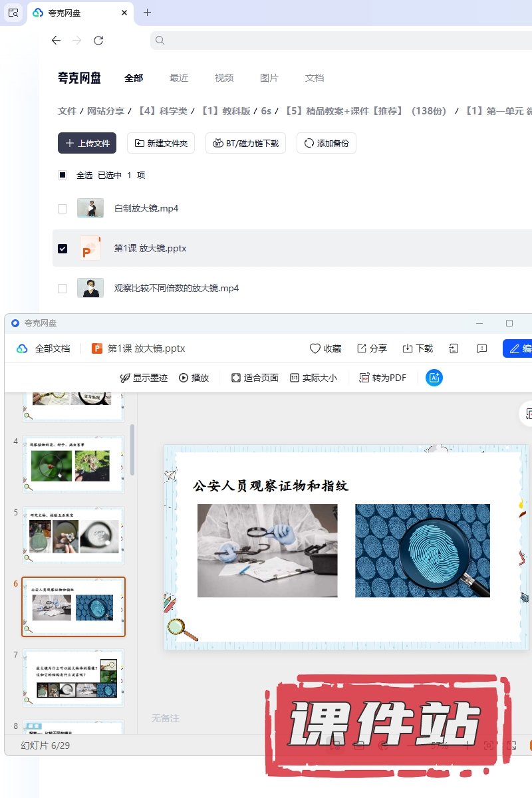Select slide 4 thumbnail in the panel

pyautogui.click(x=74, y=464)
